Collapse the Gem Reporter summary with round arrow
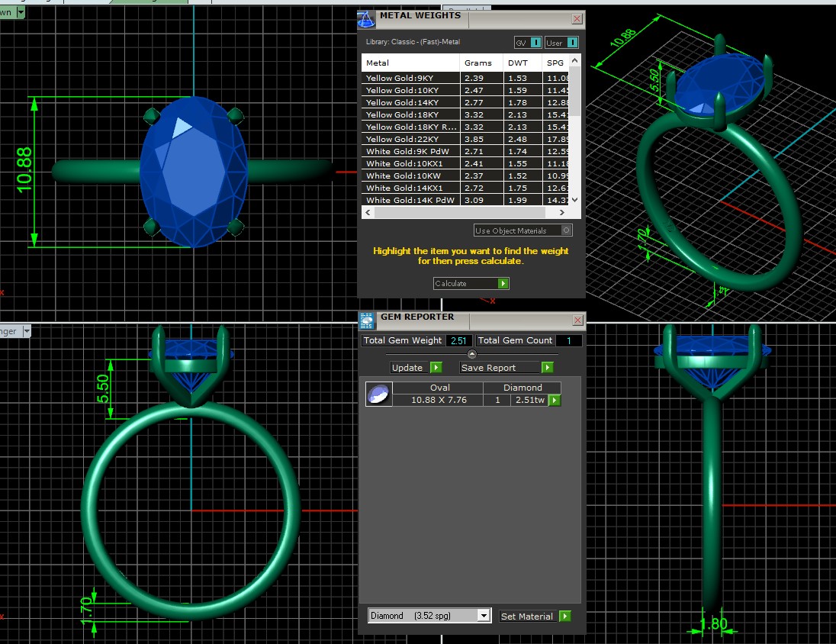Image resolution: width=836 pixels, height=644 pixels. pyautogui.click(x=471, y=354)
